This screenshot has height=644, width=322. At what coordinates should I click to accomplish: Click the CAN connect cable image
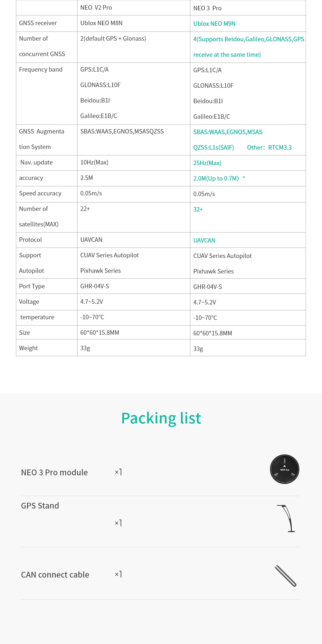pyautogui.click(x=285, y=576)
